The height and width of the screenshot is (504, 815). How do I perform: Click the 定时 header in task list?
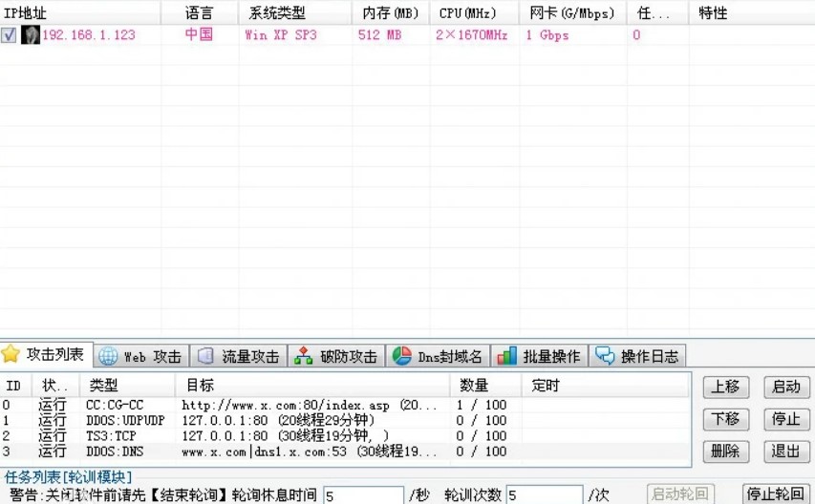click(606, 386)
